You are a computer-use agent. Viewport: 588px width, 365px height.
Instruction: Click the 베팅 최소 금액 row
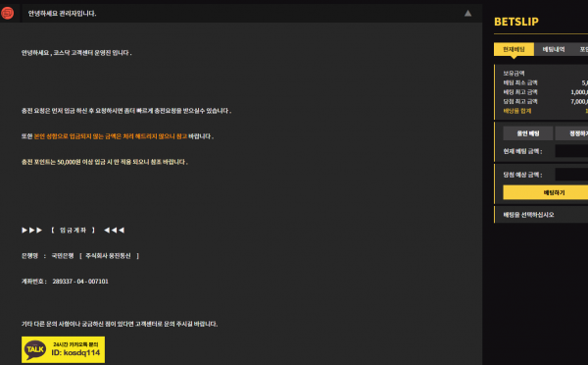(546, 82)
